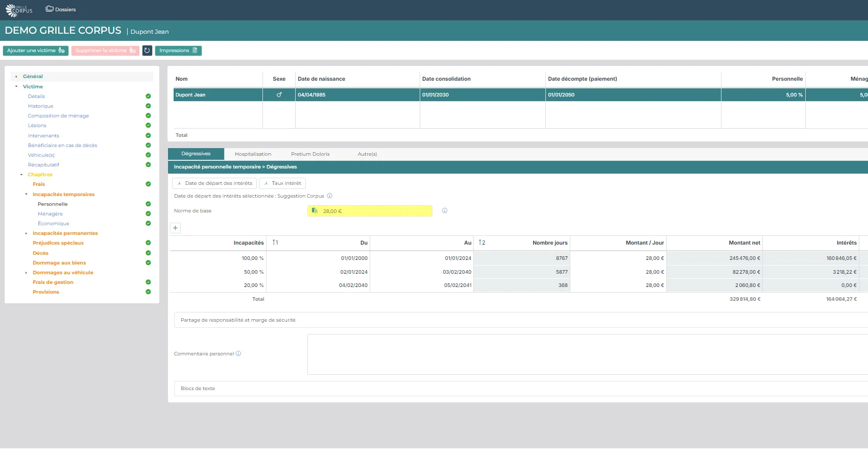Screen dimensions: 868x456
Task: Click the refresh icon button in toolbar
Action: coord(147,51)
